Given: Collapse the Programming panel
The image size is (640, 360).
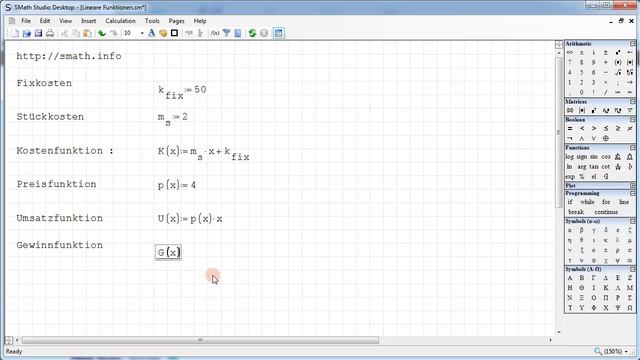Looking at the screenshot, I should point(632,193).
